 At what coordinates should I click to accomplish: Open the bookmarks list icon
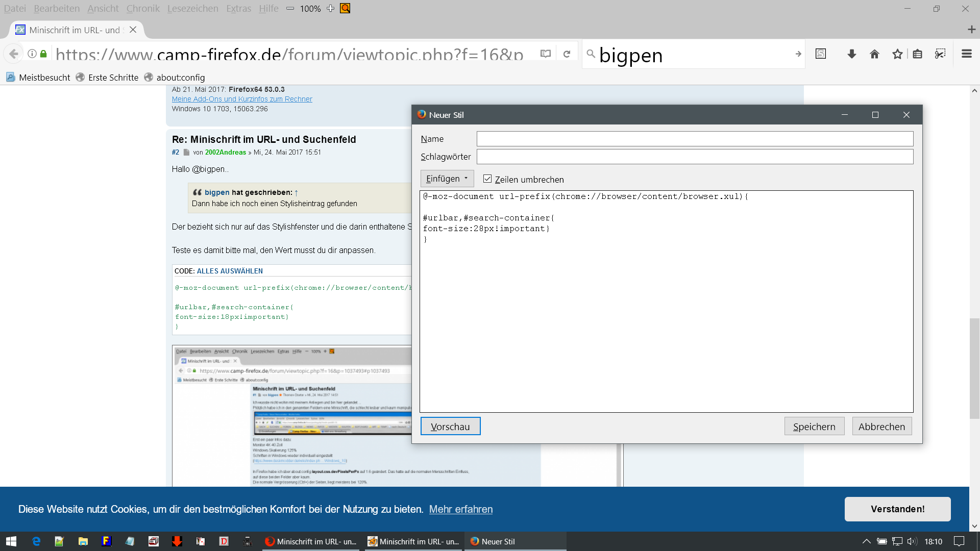pos(917,54)
